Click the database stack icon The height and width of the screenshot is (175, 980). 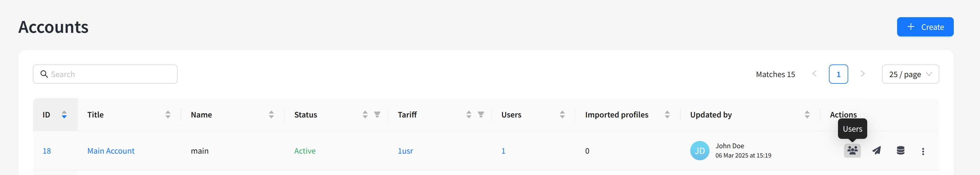click(x=900, y=151)
